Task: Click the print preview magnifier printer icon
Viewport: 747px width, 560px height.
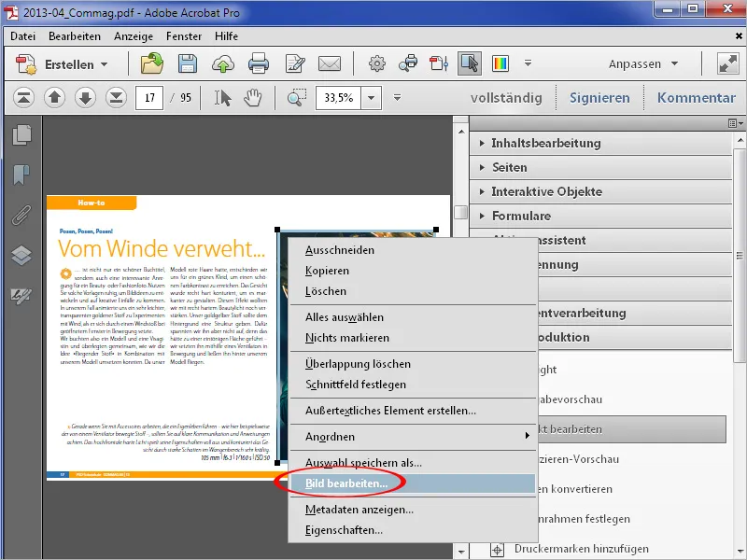Action: pyautogui.click(x=408, y=63)
